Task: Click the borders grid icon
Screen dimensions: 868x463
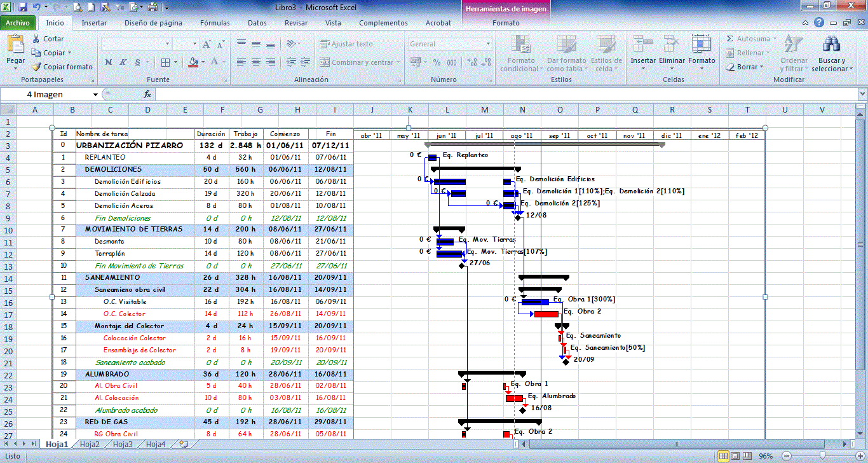Action: (x=165, y=62)
